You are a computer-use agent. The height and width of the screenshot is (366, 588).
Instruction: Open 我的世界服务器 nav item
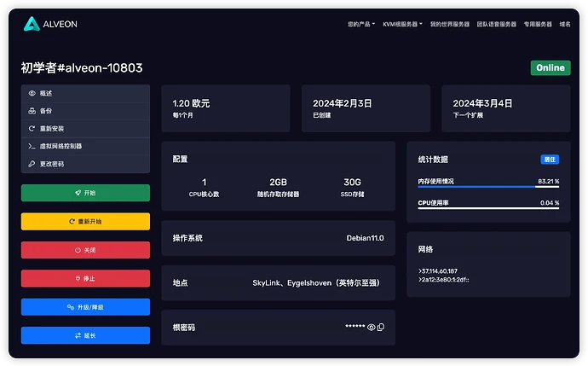pos(450,24)
